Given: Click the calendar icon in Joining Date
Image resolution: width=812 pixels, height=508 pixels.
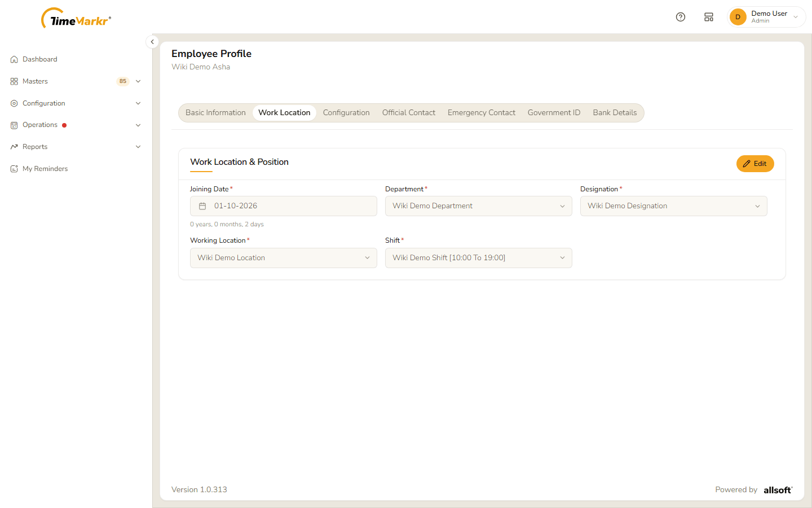Looking at the screenshot, I should click(x=202, y=206).
